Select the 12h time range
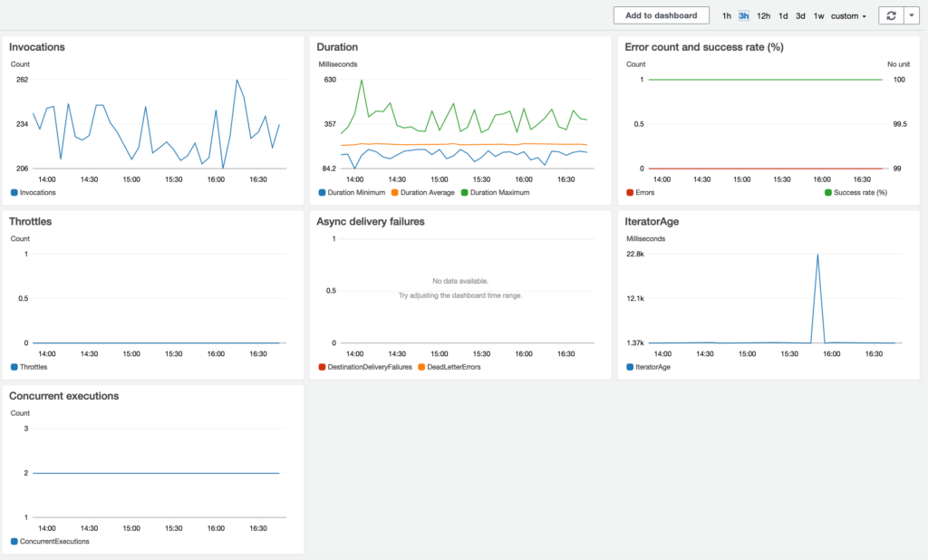 (763, 15)
